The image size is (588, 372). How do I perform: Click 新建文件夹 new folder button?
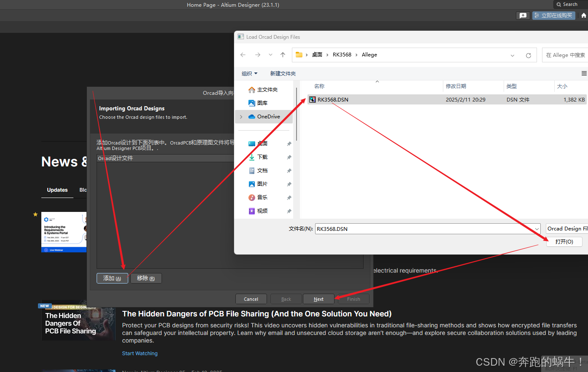click(x=283, y=74)
